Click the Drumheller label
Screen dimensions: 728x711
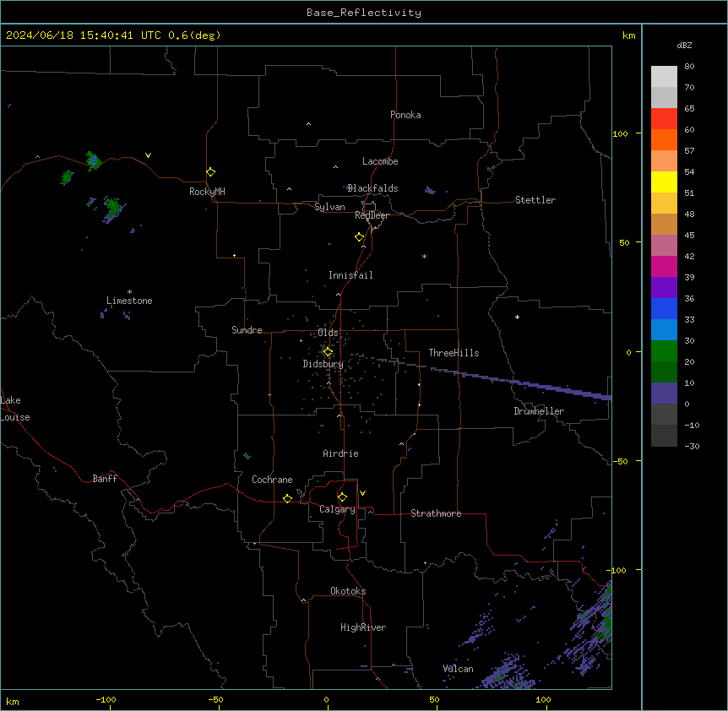pos(539,411)
